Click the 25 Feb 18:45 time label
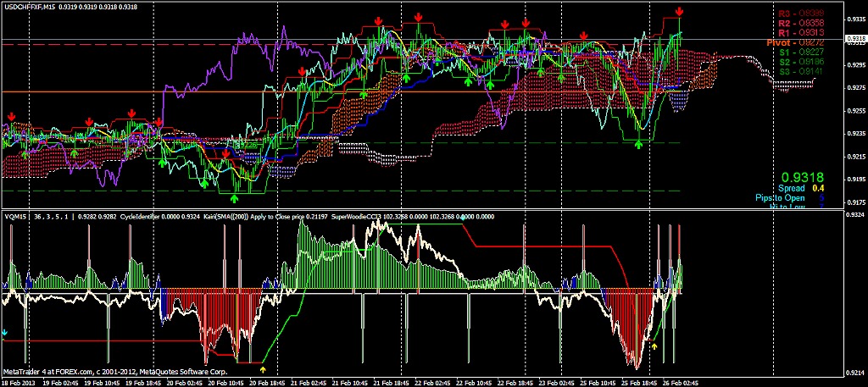 (x=640, y=383)
